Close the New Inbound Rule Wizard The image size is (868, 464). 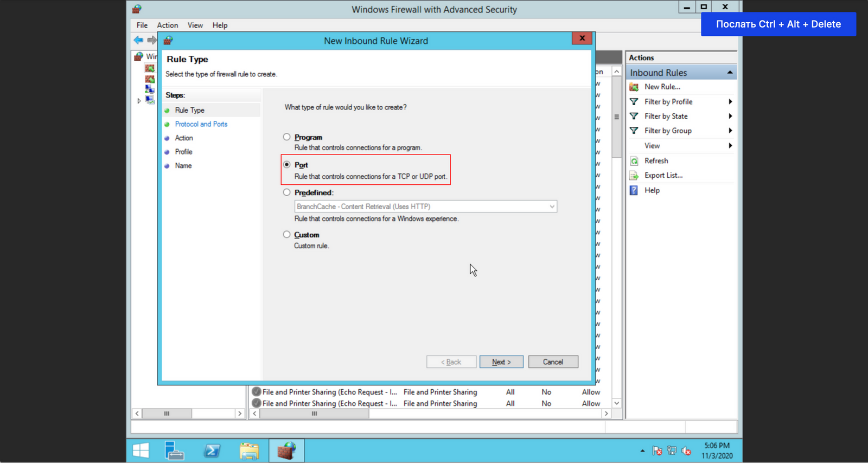coord(582,38)
